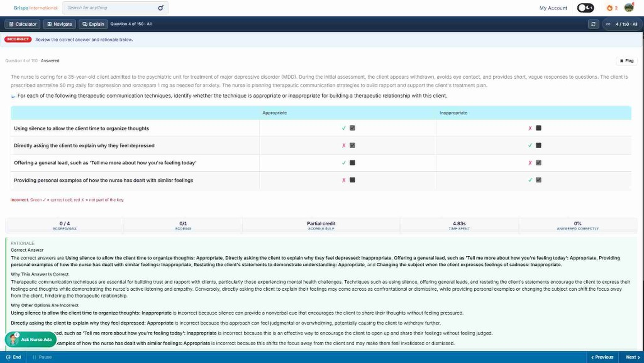Click the 'Inappropriate' column header
The image size is (644, 363).
(x=453, y=113)
